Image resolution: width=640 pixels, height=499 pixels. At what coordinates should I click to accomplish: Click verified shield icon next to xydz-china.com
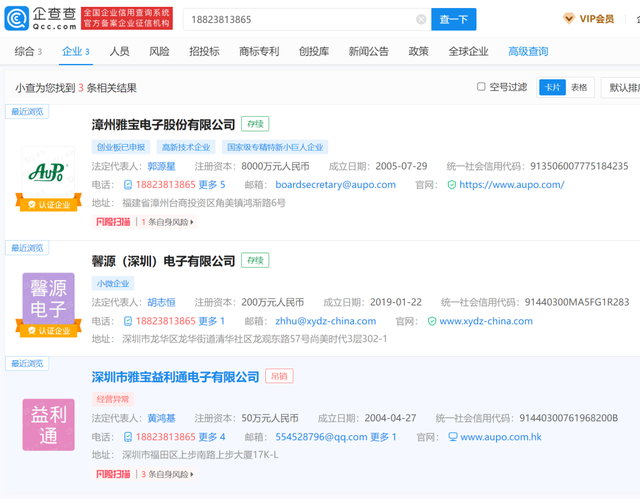click(432, 321)
